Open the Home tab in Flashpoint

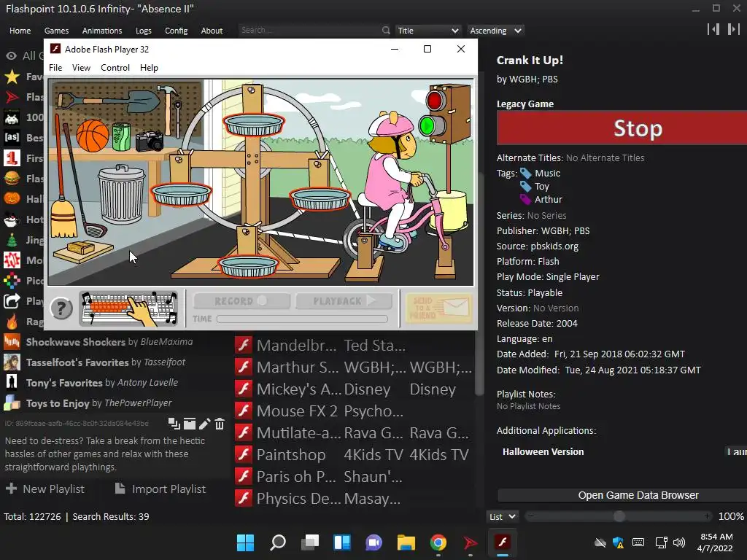pos(20,31)
